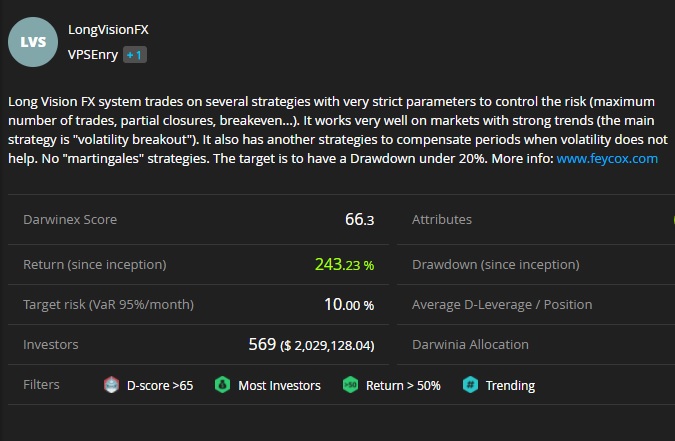Click the Darwinex Score value 66.3
This screenshot has height=441, width=675.
[359, 219]
